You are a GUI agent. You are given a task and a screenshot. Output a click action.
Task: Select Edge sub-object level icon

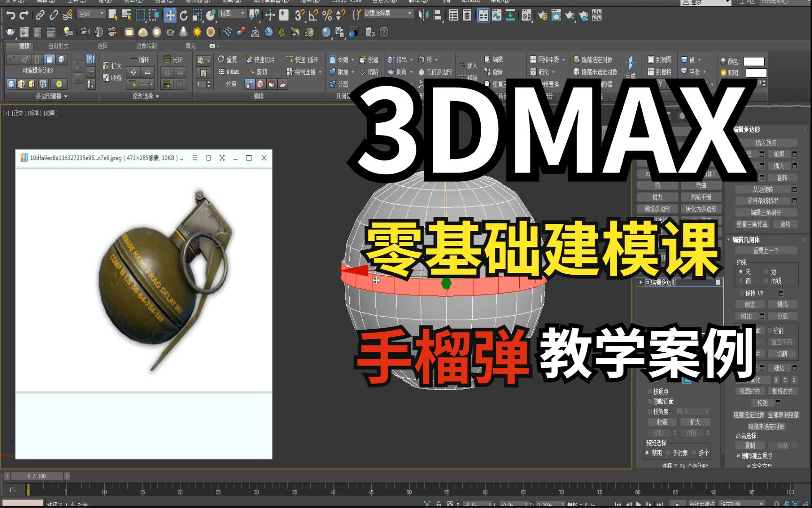pos(24,59)
